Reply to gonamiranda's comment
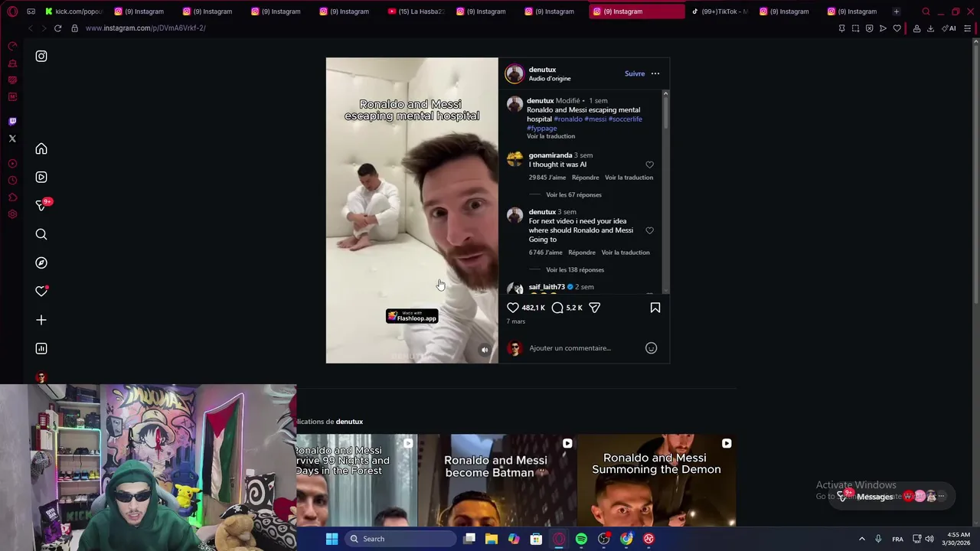 pos(585,178)
